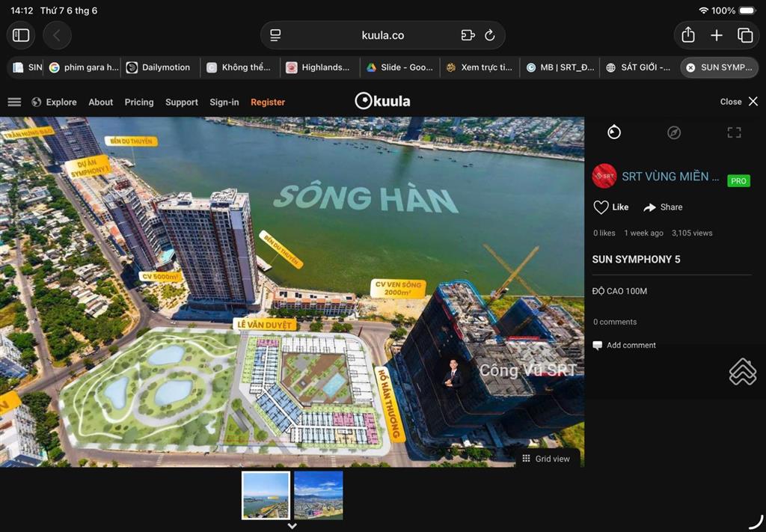The width and height of the screenshot is (766, 532).
Task: Click TRẦN HƯNG ĐẠO street label
Action: tap(28, 132)
